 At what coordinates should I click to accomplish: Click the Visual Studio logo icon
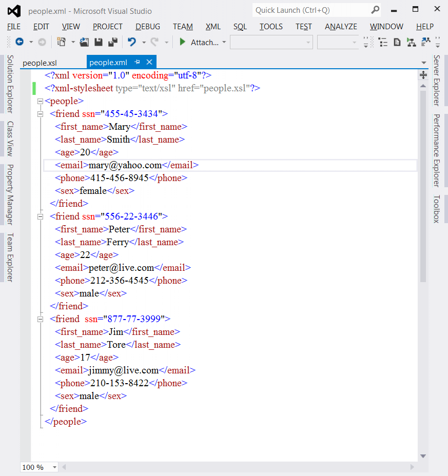(14, 11)
